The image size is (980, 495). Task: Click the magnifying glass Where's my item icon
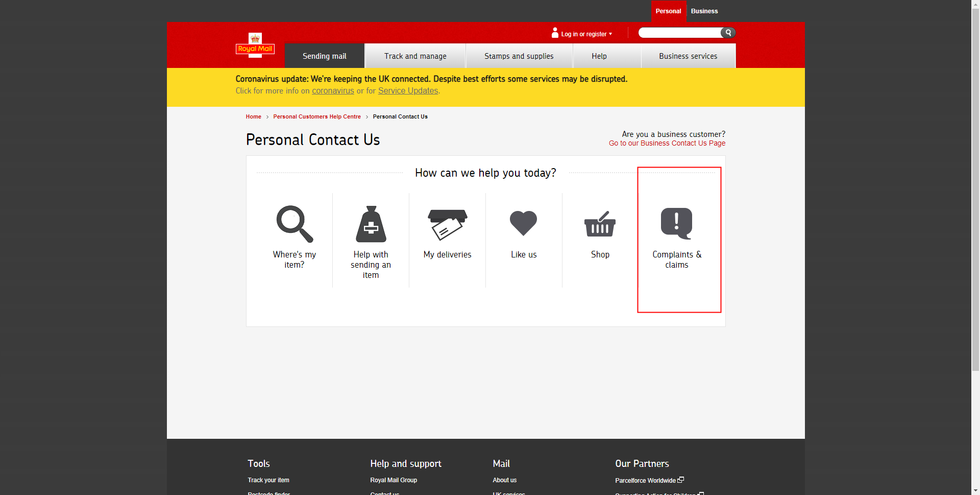[x=295, y=224]
